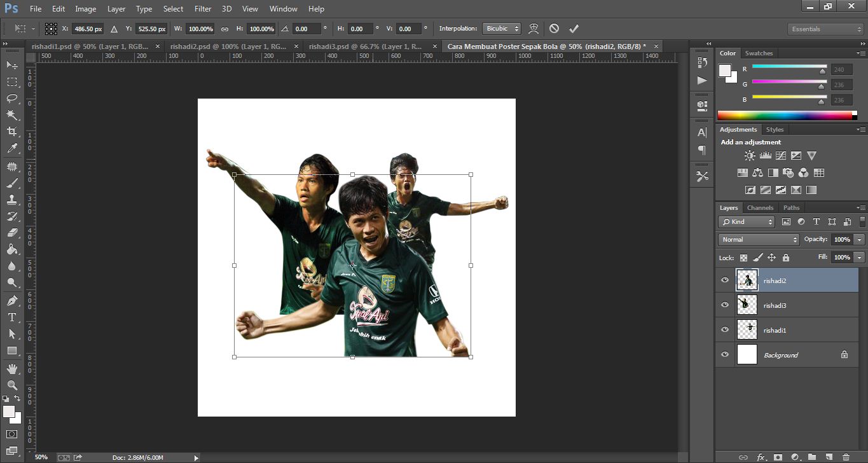Viewport: 868px width, 463px height.
Task: Toggle lock all for layer
Action: pyautogui.click(x=786, y=258)
